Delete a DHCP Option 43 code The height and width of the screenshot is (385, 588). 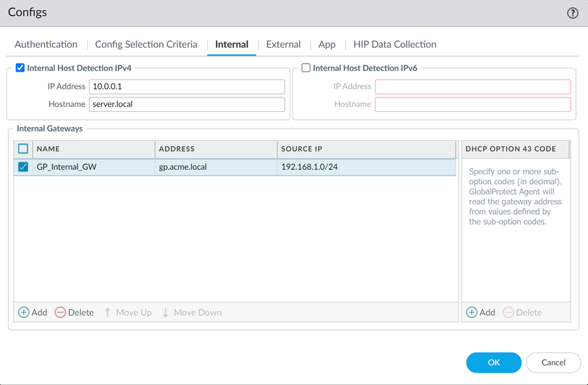522,312
